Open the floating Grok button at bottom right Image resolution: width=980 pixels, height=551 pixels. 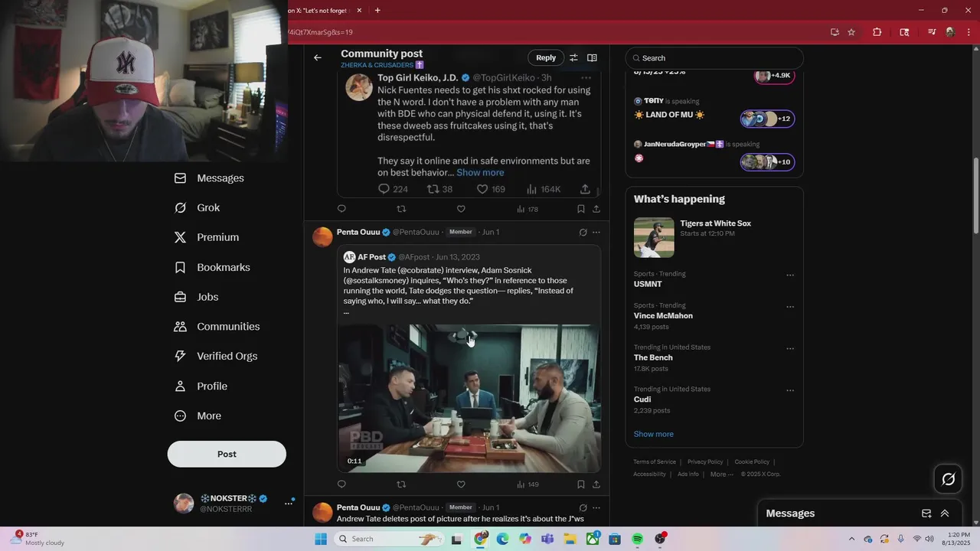pos(949,479)
